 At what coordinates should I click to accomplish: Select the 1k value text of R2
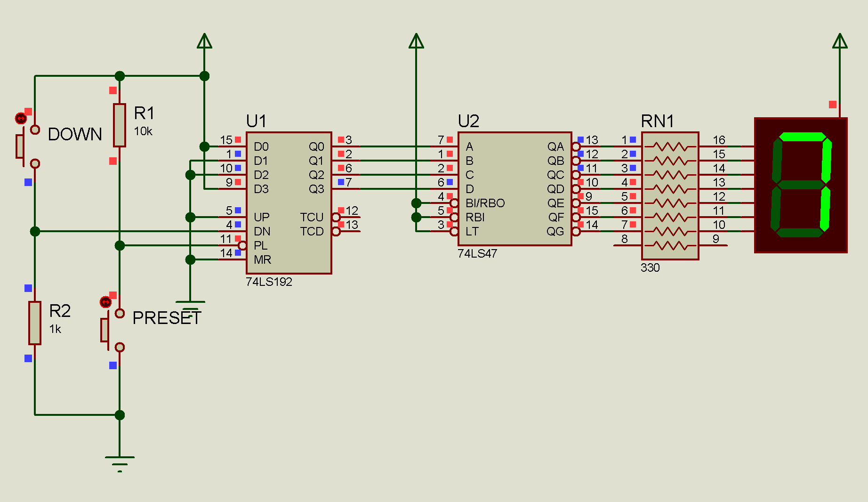tap(55, 329)
